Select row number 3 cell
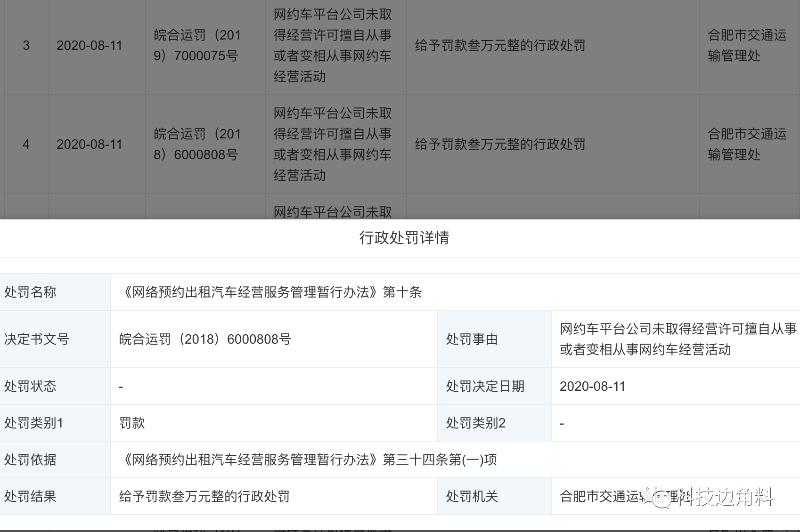The width and height of the screenshot is (800, 532). pyautogui.click(x=26, y=46)
